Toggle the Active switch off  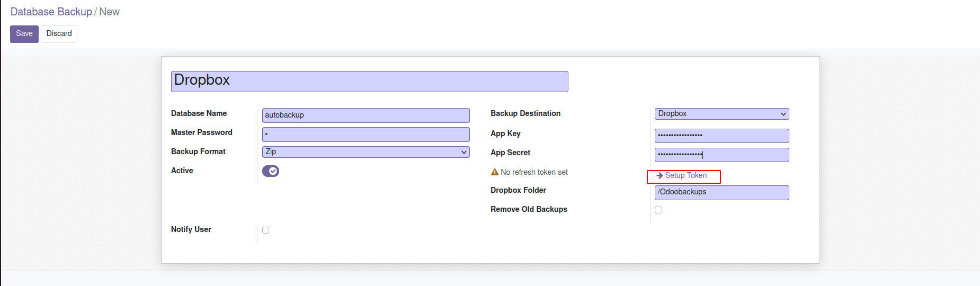[x=270, y=171]
